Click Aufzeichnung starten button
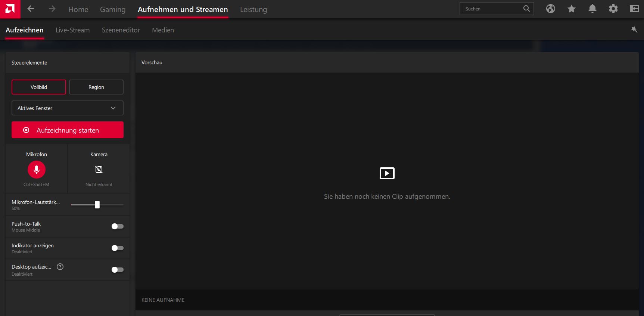The width and height of the screenshot is (644, 316). (x=68, y=130)
